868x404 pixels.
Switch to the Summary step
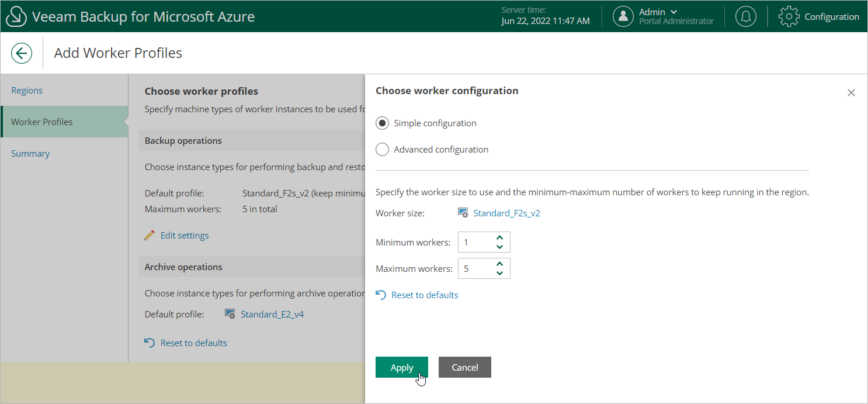[30, 154]
